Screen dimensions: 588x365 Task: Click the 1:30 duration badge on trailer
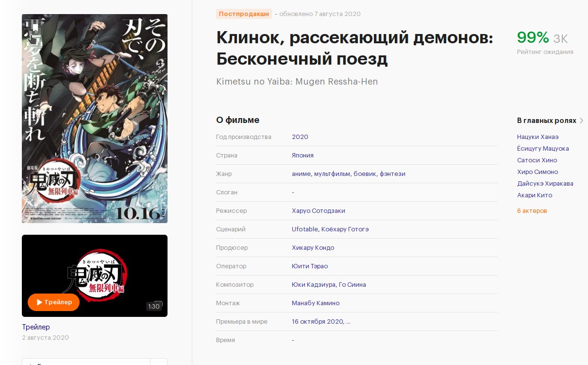point(154,306)
